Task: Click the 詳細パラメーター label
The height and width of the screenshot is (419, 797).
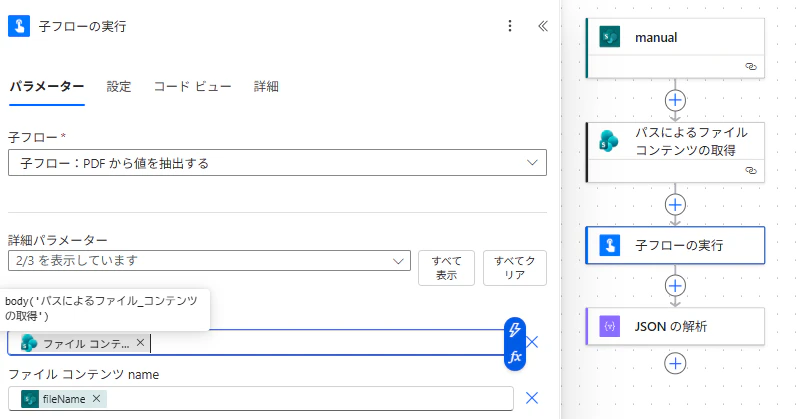Action: 58,240
